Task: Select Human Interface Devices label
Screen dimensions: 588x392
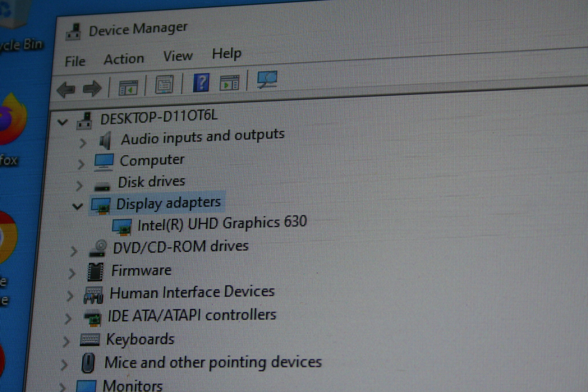Action: click(x=192, y=292)
